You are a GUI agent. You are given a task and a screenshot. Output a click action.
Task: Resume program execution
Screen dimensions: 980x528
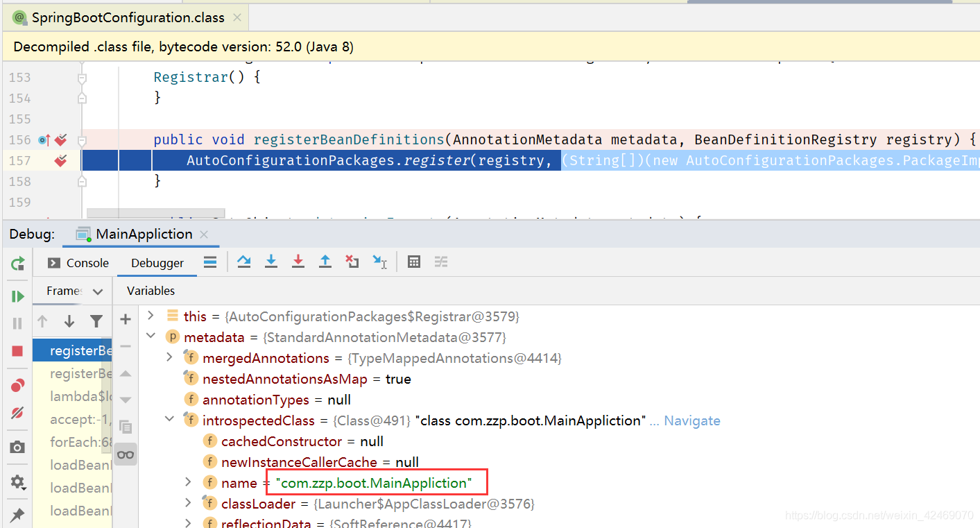[17, 296]
